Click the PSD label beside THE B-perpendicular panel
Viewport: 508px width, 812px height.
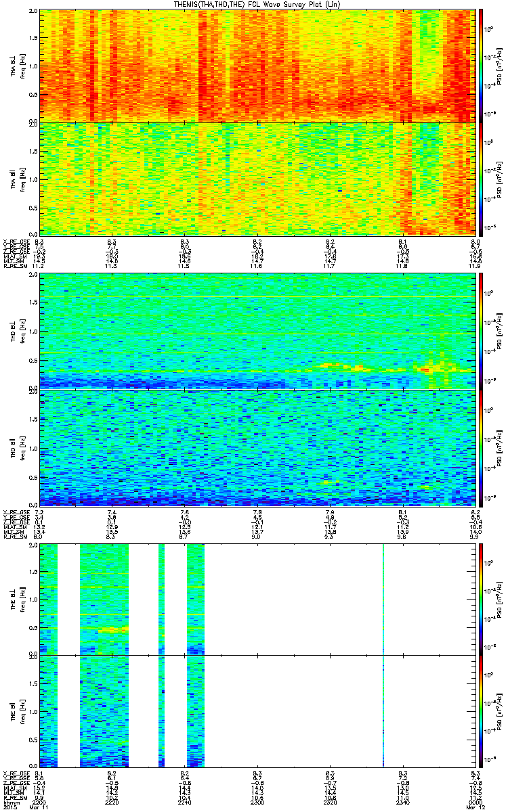(500, 599)
